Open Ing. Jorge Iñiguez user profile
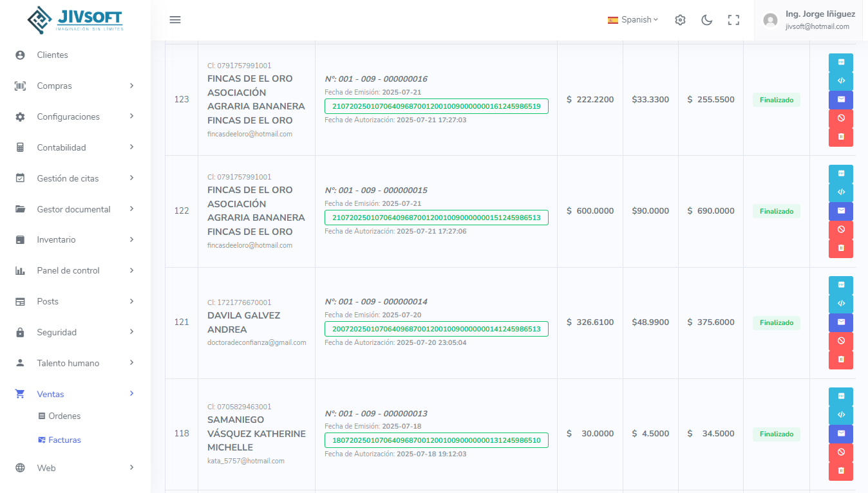 pyautogui.click(x=810, y=20)
